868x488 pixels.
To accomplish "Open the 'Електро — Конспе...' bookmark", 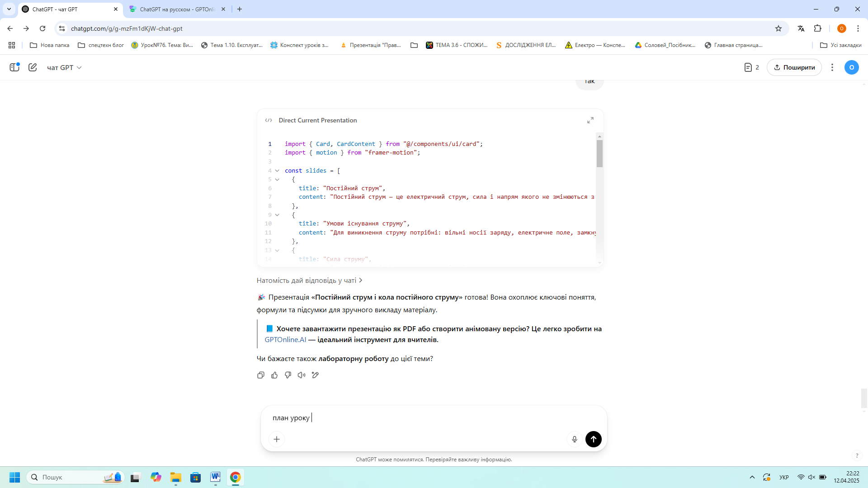I will coord(595,45).
